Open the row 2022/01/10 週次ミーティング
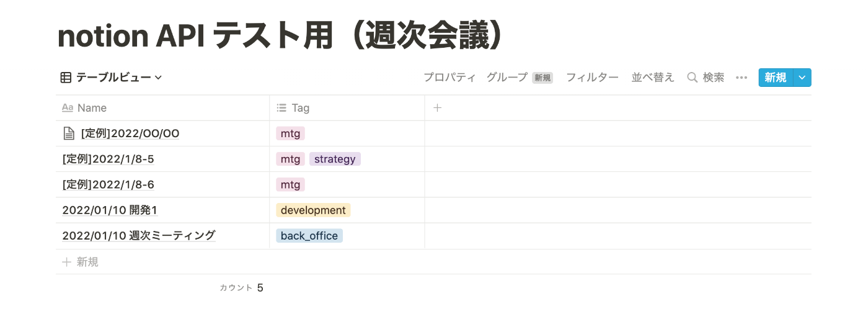 pos(139,236)
